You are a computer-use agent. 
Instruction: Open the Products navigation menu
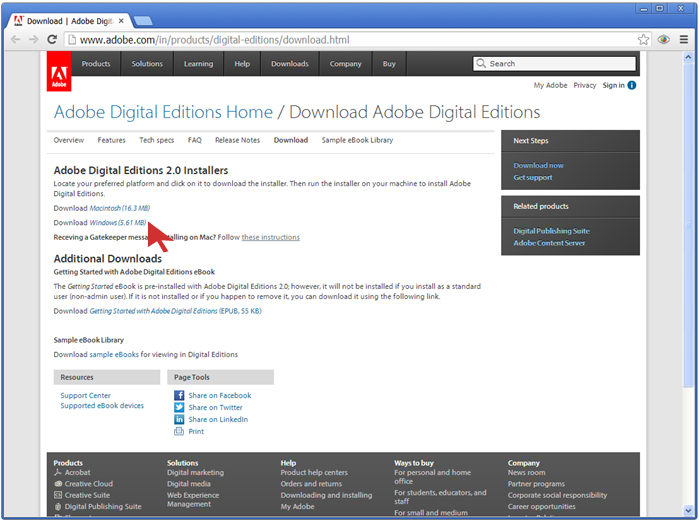[96, 64]
